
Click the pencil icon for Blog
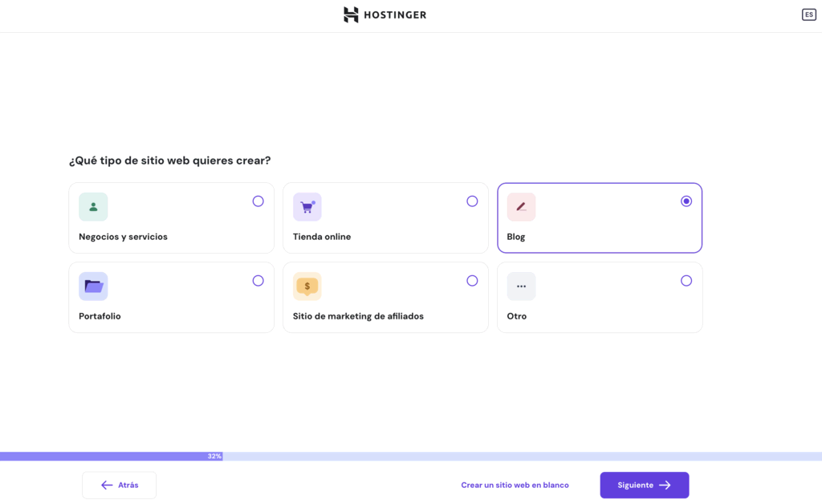point(521,207)
